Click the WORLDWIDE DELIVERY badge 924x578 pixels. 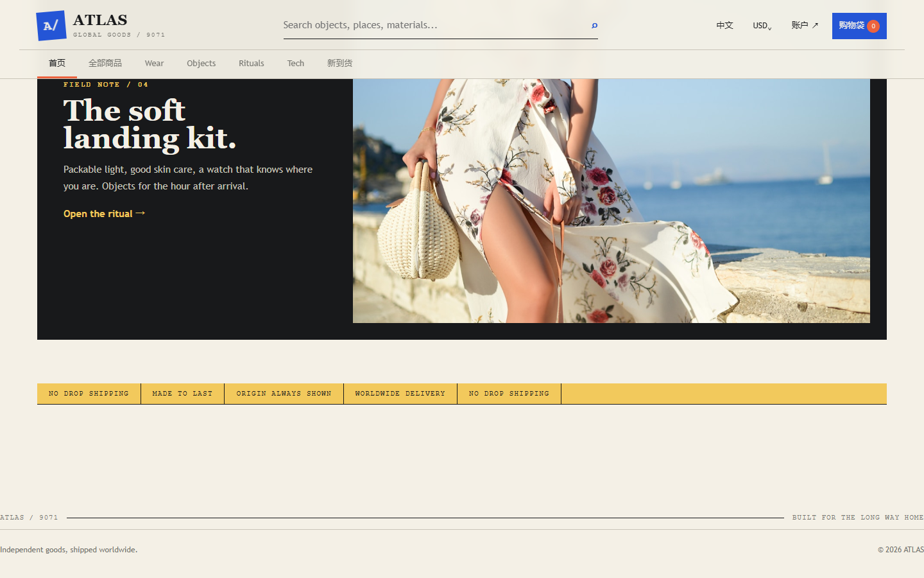400,394
